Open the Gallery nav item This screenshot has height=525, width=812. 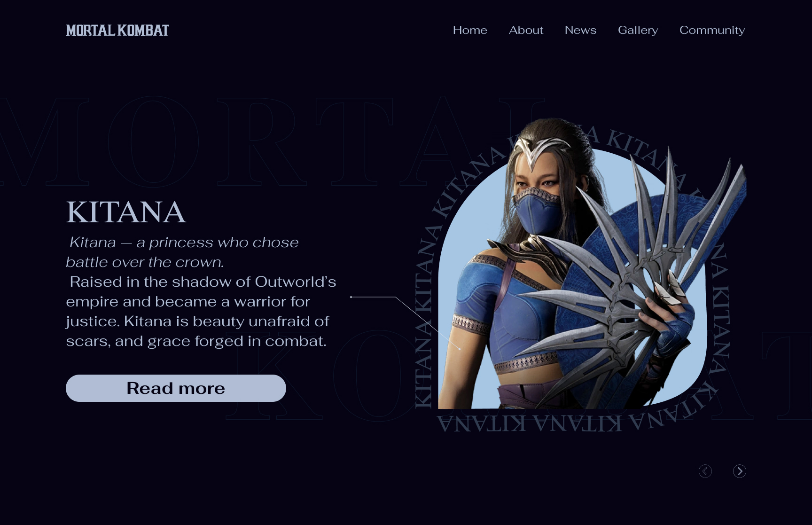click(x=638, y=31)
